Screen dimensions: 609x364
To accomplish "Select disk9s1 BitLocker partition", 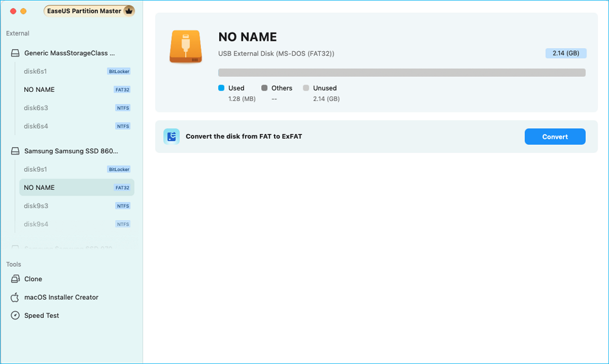I will click(77, 169).
